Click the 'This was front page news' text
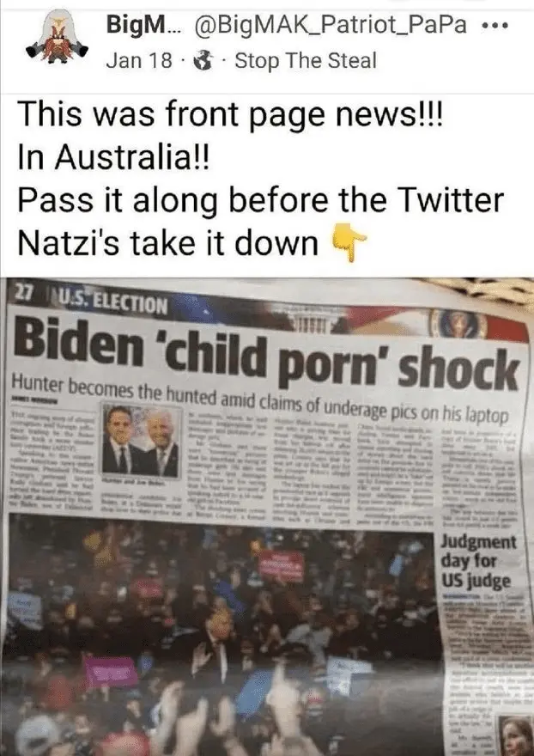This screenshot has width=534, height=756. coord(230,115)
